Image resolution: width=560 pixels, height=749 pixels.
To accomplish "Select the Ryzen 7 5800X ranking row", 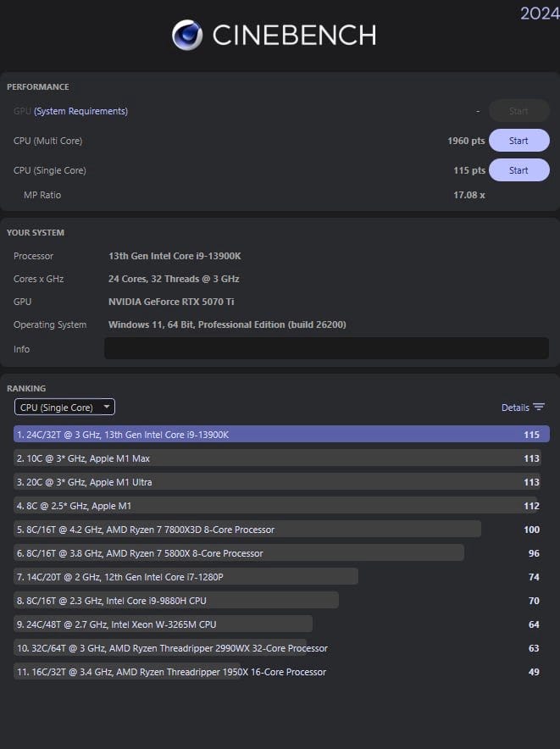I will pos(238,553).
